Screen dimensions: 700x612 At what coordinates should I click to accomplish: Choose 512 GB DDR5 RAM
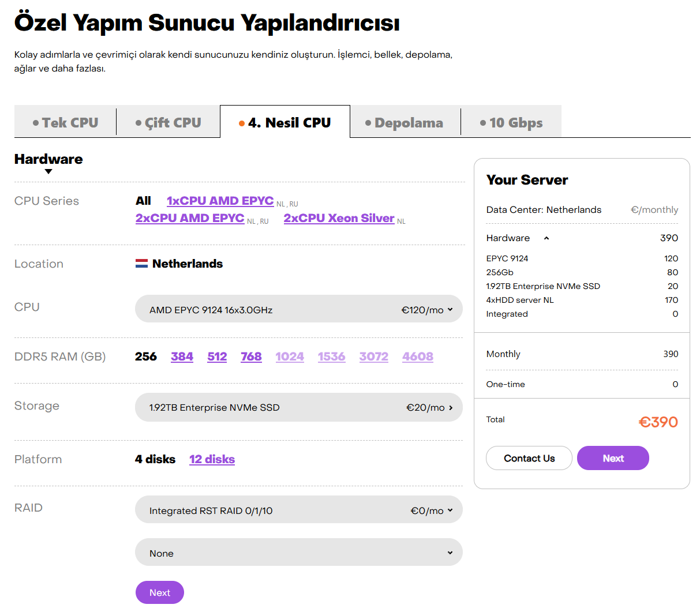click(x=217, y=356)
